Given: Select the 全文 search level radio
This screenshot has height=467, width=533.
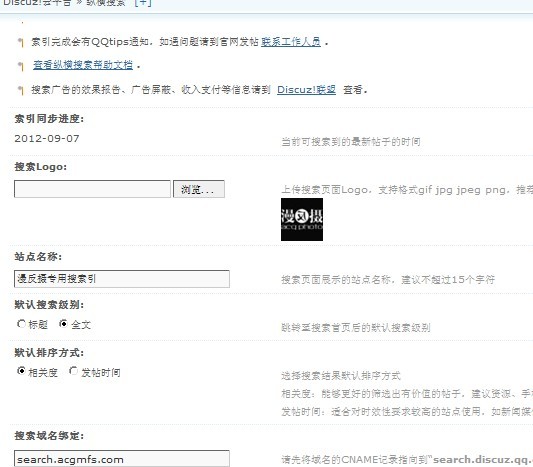Looking at the screenshot, I should pos(63,324).
